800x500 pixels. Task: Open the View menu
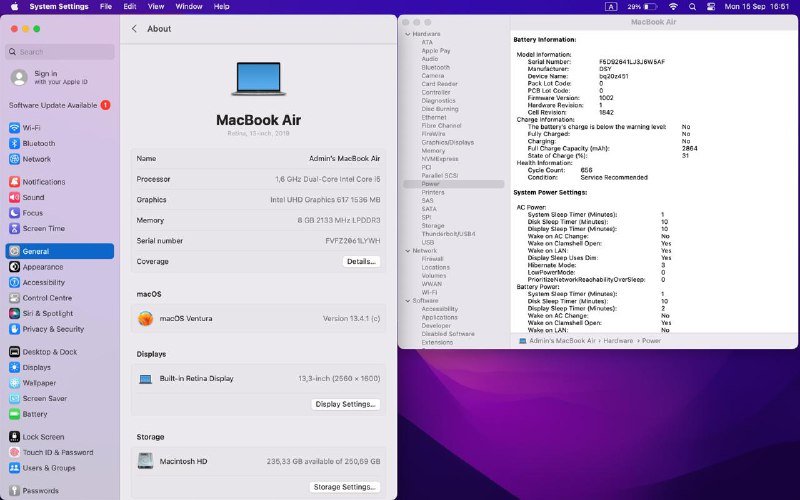[156, 7]
